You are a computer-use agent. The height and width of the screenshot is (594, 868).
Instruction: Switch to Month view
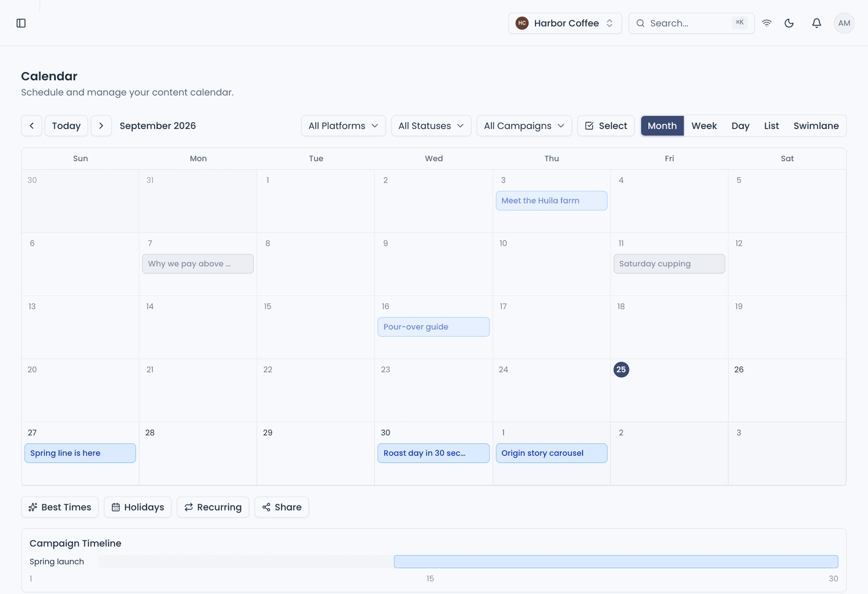(662, 126)
